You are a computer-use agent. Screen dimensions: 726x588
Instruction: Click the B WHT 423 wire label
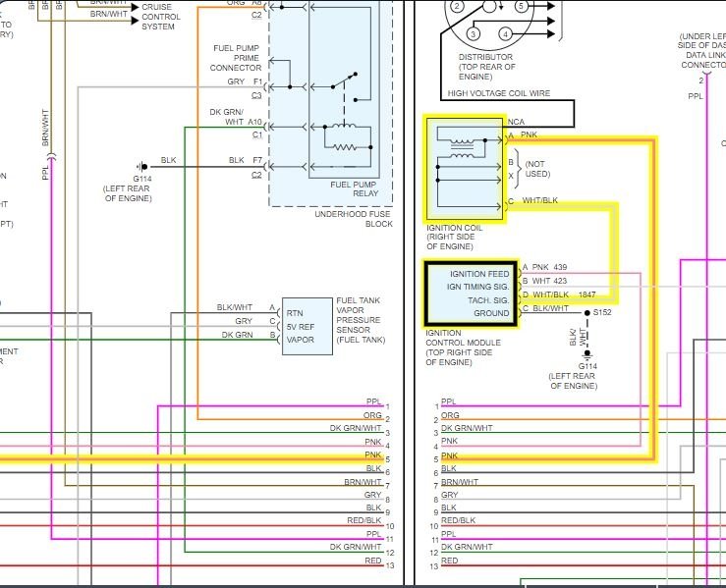click(x=544, y=281)
